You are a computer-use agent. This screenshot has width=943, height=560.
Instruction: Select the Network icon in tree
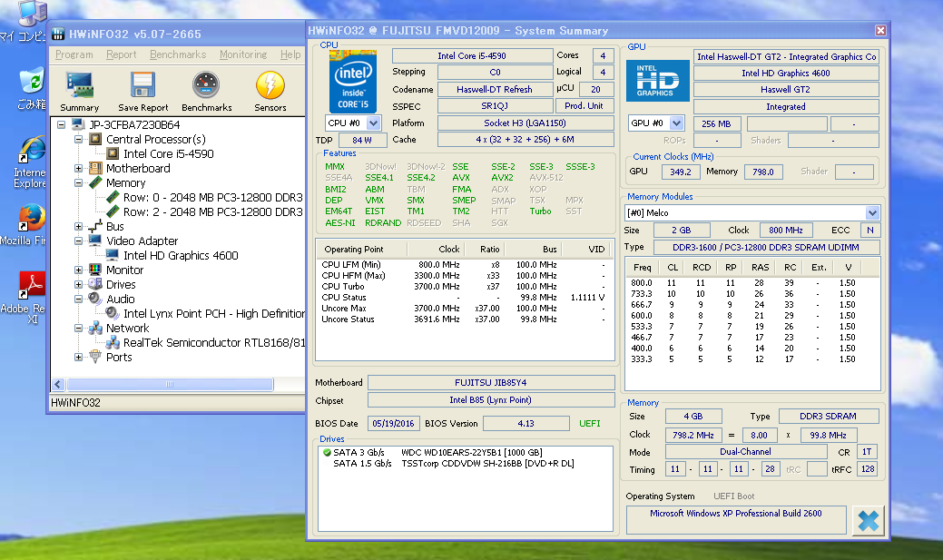pos(95,328)
